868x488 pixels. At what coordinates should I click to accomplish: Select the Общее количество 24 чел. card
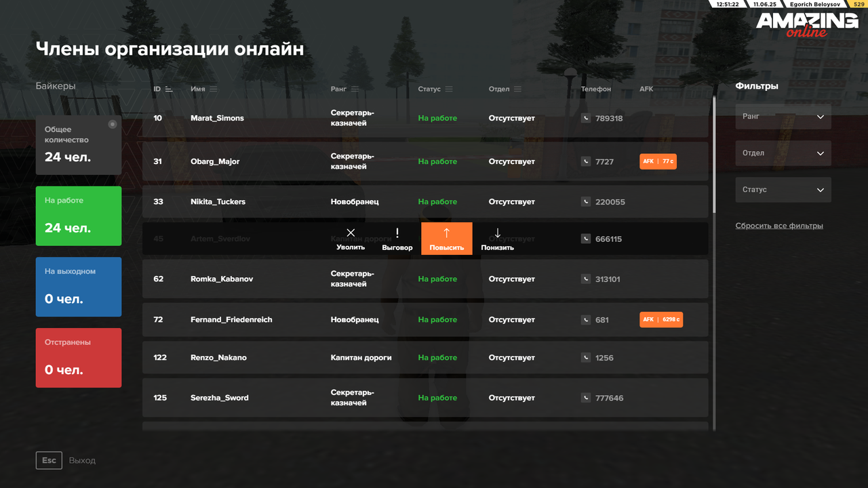coord(79,145)
